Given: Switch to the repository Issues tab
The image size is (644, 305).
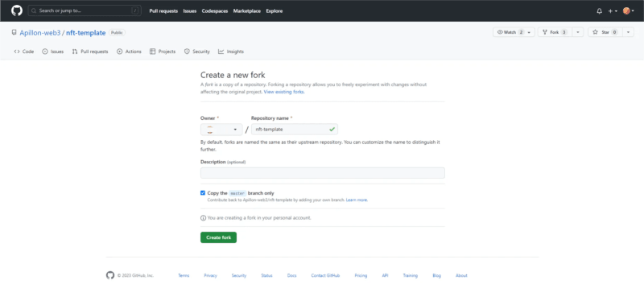Looking at the screenshot, I should pos(53,52).
